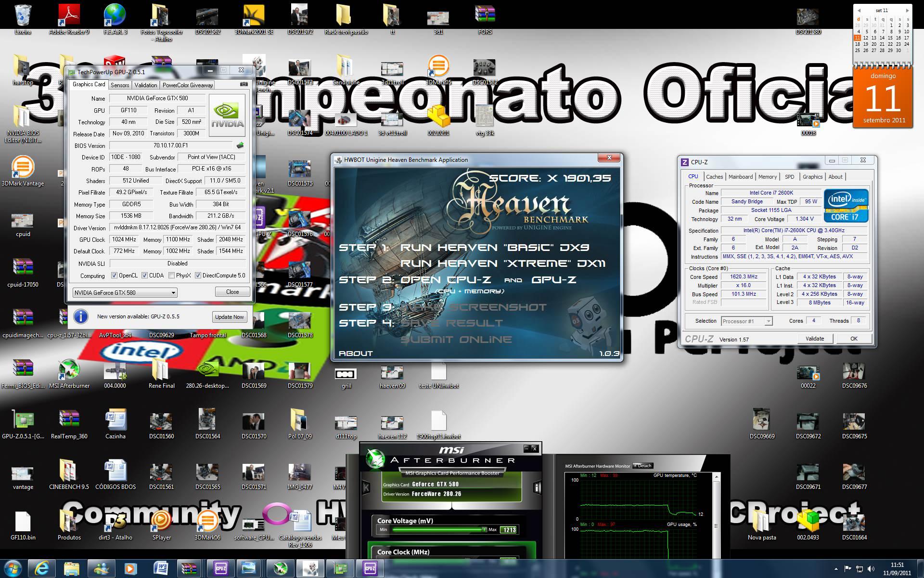Click RUN HEAVEN "XTREME" DX11
The width and height of the screenshot is (924, 578).
point(503,263)
